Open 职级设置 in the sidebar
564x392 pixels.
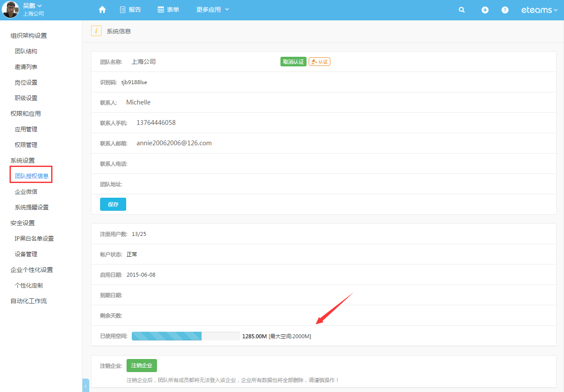point(26,98)
